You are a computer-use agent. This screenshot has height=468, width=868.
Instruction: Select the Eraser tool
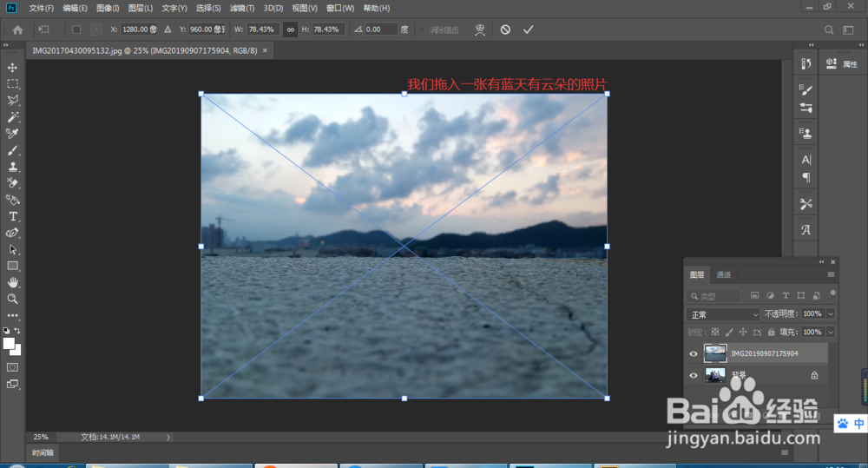click(12, 183)
